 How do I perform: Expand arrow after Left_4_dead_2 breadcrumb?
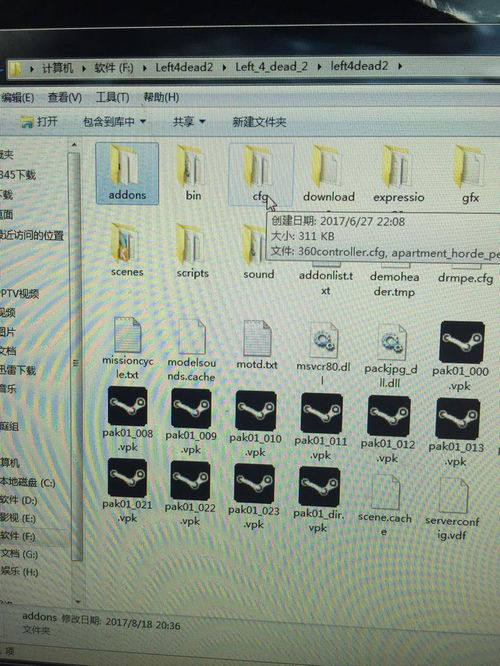point(319,67)
